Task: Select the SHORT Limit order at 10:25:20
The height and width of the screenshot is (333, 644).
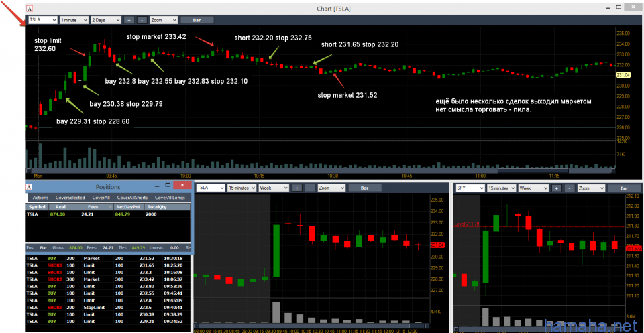Action: pyautogui.click(x=108, y=265)
